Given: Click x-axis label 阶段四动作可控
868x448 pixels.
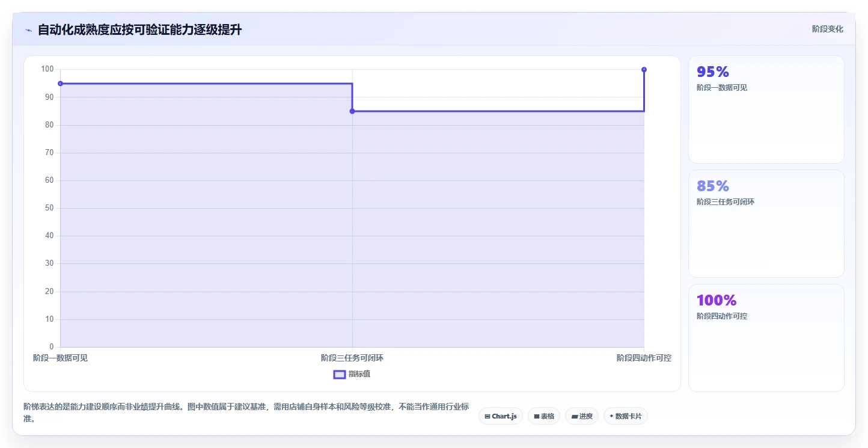Looking at the screenshot, I should tap(644, 358).
